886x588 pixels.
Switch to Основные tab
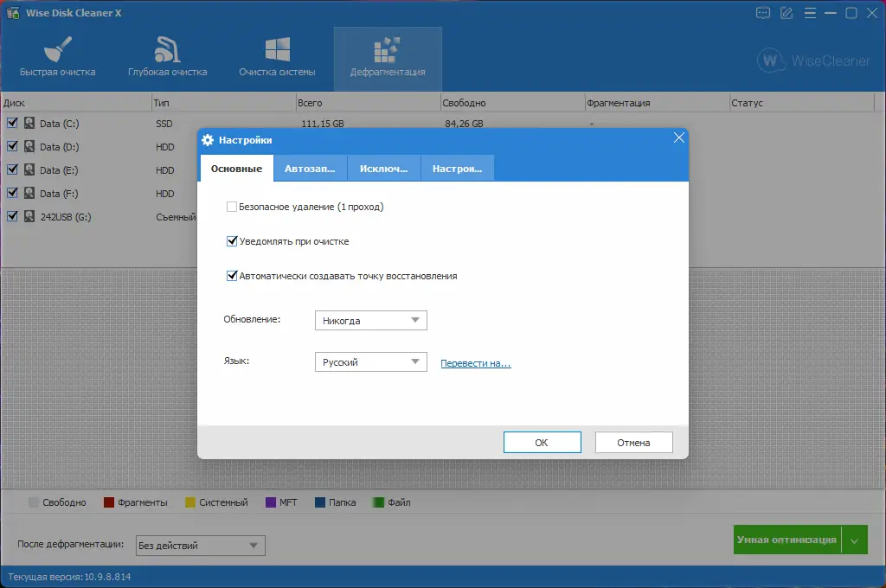coord(236,169)
